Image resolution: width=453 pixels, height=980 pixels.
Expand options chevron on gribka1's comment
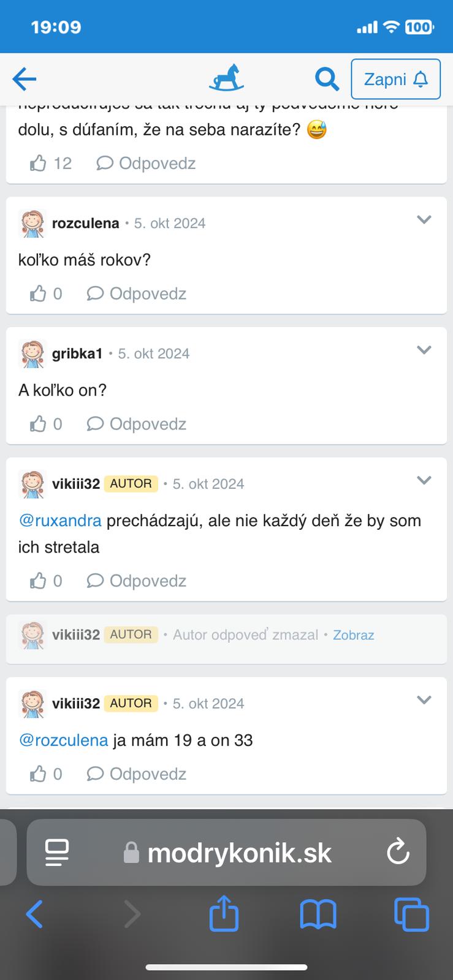click(424, 350)
